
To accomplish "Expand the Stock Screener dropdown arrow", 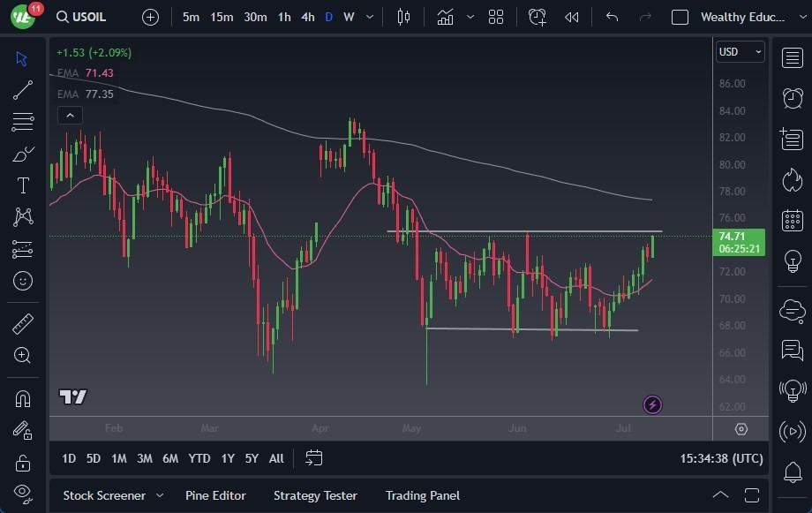I will point(160,495).
